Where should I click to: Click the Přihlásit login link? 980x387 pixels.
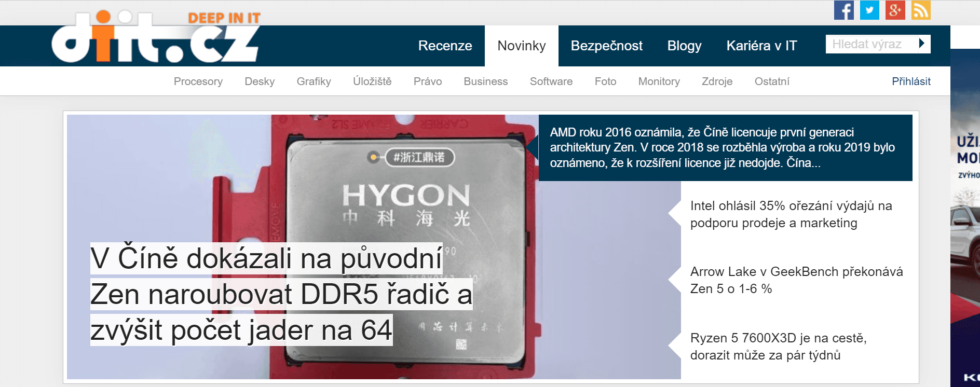(911, 81)
